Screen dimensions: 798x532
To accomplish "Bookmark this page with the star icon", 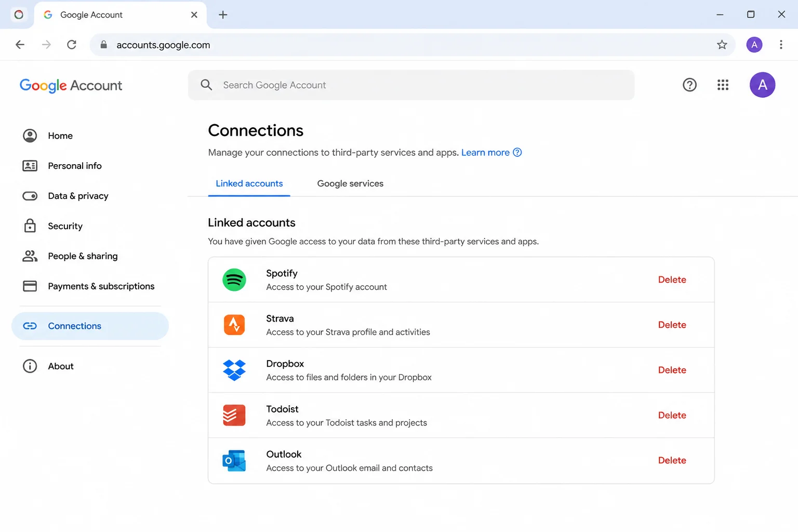I will click(722, 45).
